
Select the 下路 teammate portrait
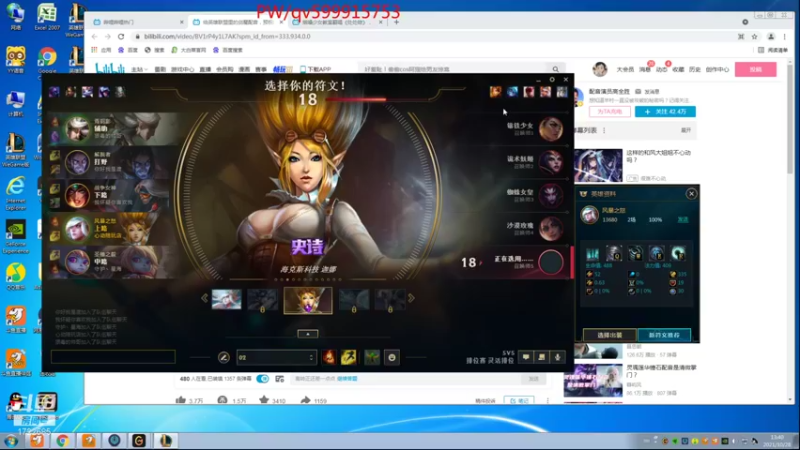click(78, 195)
